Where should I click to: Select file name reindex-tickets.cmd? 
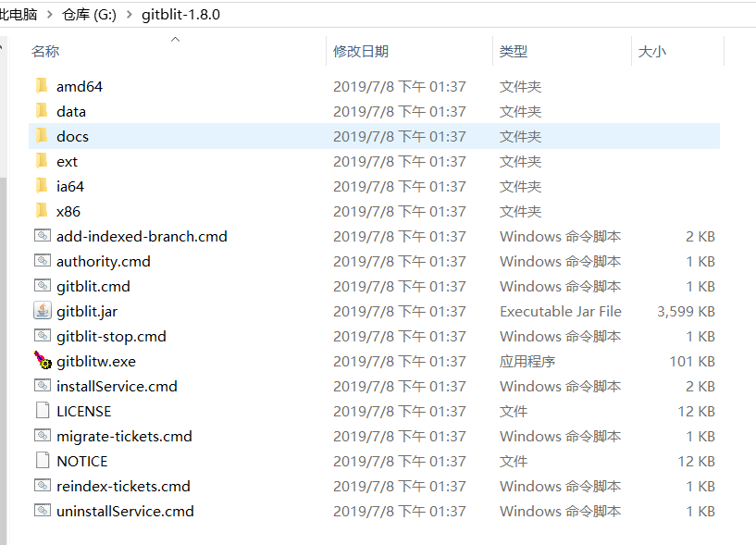tap(123, 486)
